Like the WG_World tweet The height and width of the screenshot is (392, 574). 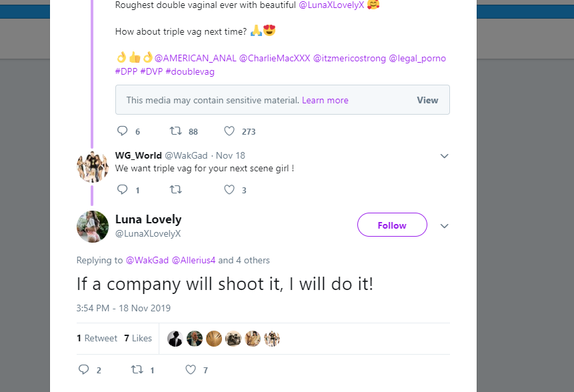(229, 190)
